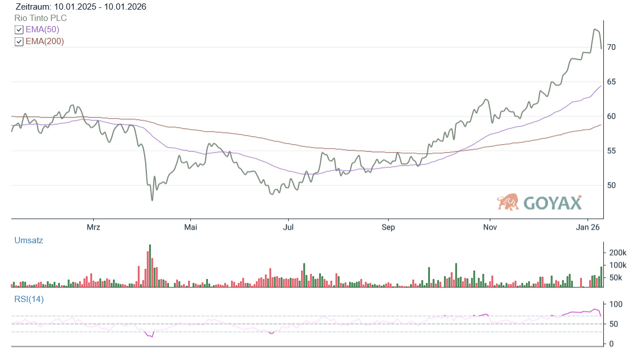
Task: Select the Sep label on the time axis
Action: tap(388, 227)
